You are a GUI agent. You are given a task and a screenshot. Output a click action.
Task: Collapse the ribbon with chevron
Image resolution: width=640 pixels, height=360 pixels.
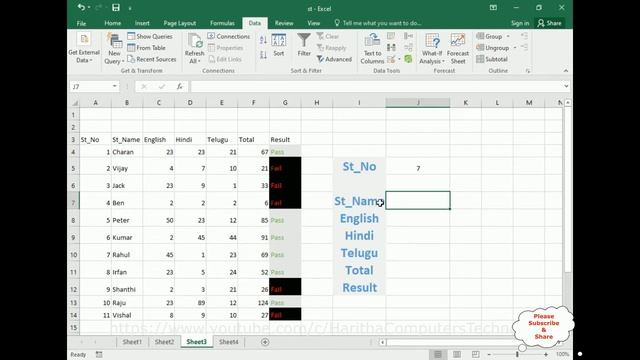pyautogui.click(x=566, y=71)
